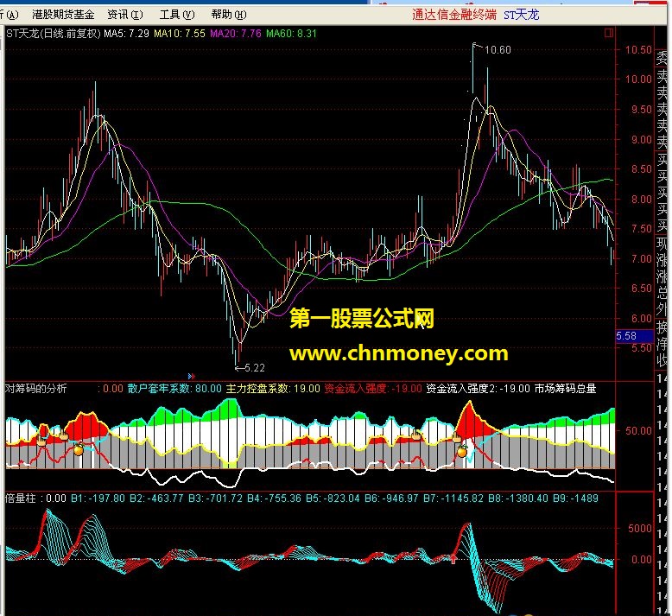Click the 8.00 price axis label

(642, 200)
